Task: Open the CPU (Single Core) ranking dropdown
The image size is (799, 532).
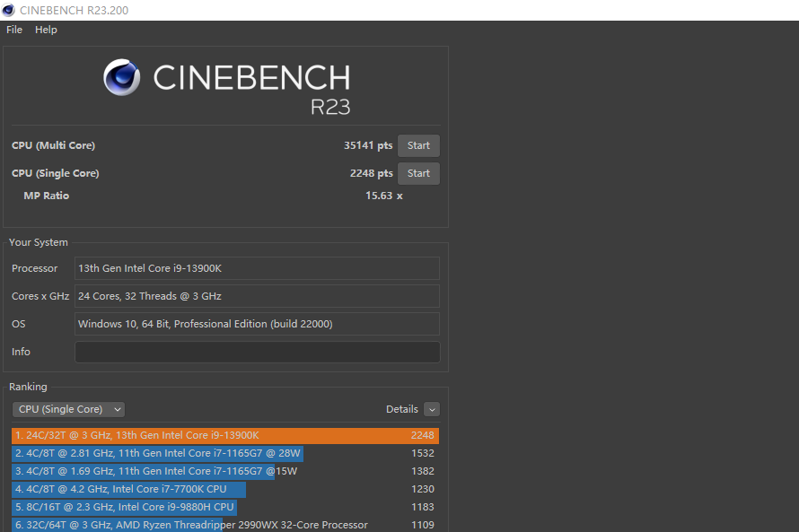Action: click(x=69, y=409)
